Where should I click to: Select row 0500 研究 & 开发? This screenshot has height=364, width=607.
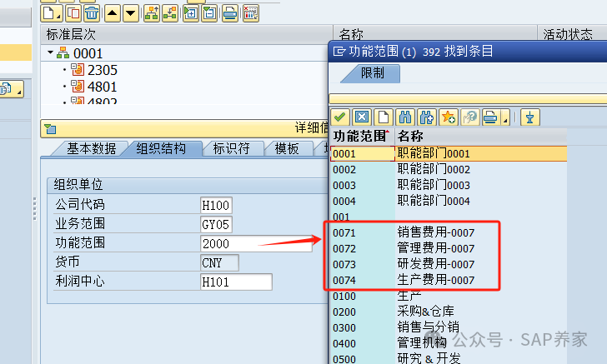(x=449, y=359)
